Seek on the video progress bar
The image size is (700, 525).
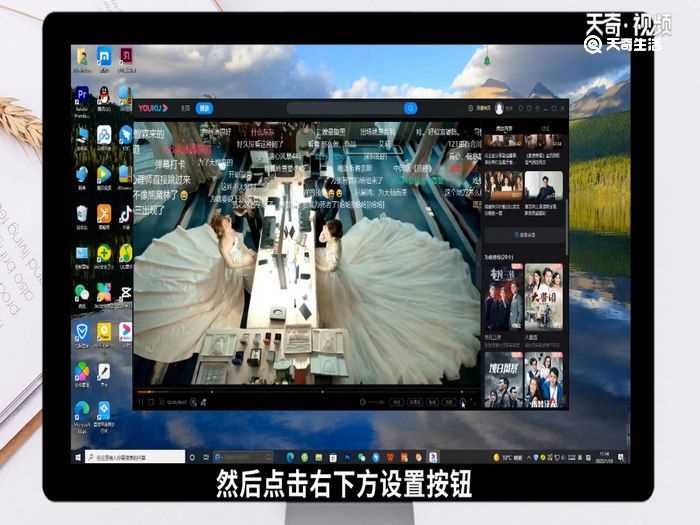point(300,391)
